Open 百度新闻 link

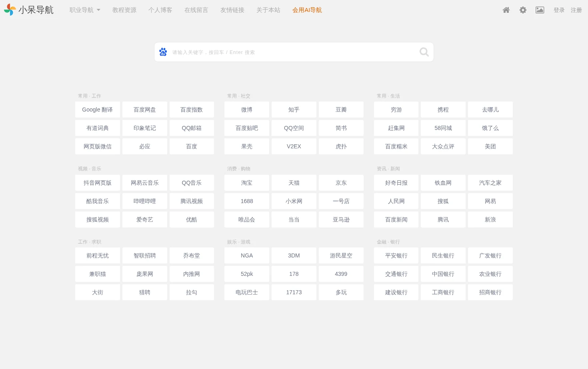[x=396, y=219]
